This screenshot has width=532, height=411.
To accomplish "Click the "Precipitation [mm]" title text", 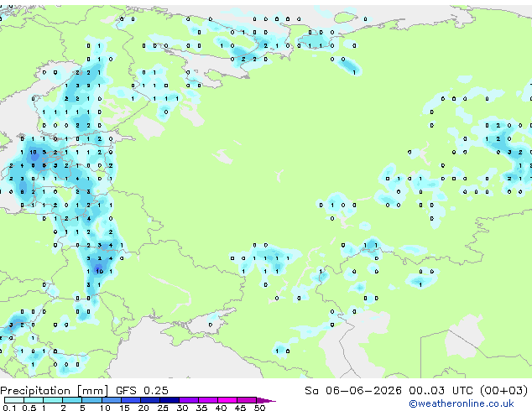I will [x=55, y=391].
